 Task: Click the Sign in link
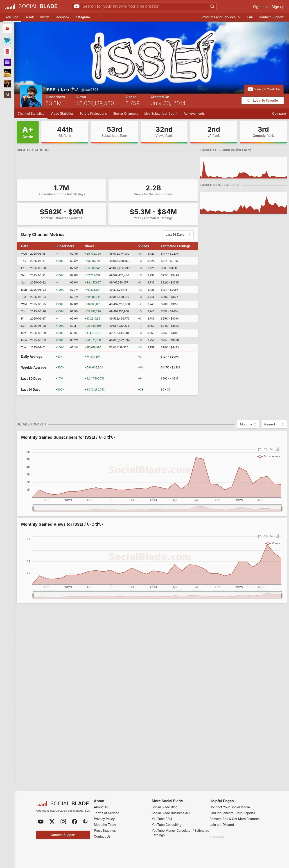[x=259, y=7]
